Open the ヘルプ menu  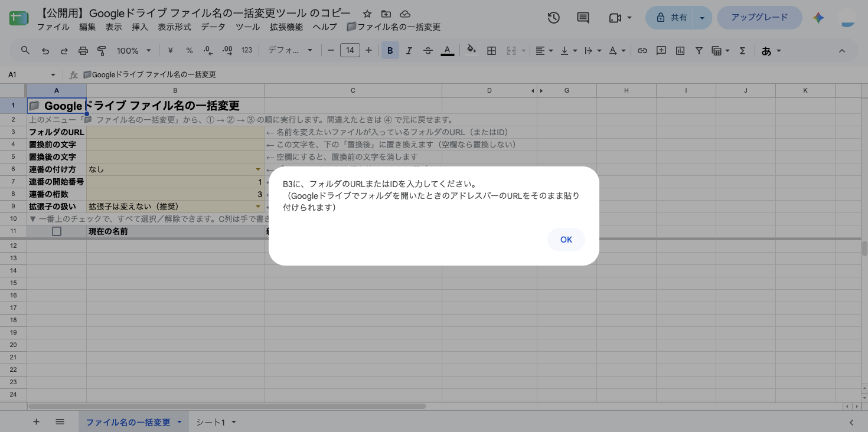[325, 27]
